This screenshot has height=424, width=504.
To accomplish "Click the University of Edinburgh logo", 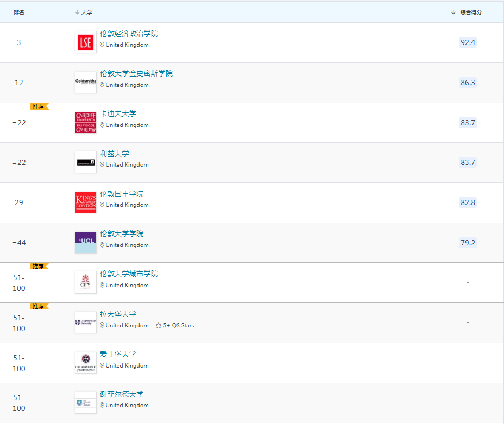I will [85, 363].
